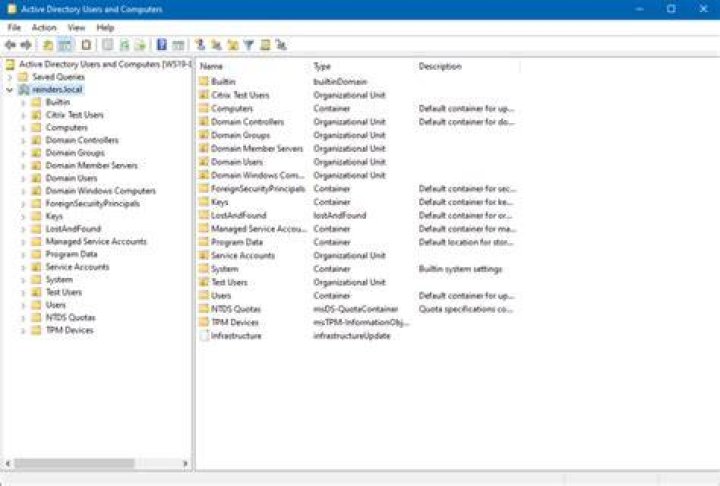Expand Managed Service Accounts tree node
The height and width of the screenshot is (486, 720).
point(23,242)
